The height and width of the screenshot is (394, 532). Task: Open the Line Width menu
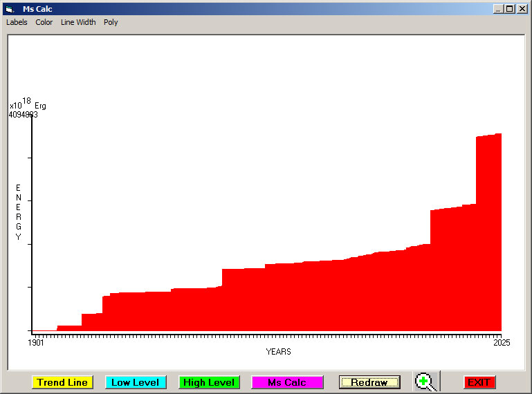[78, 22]
